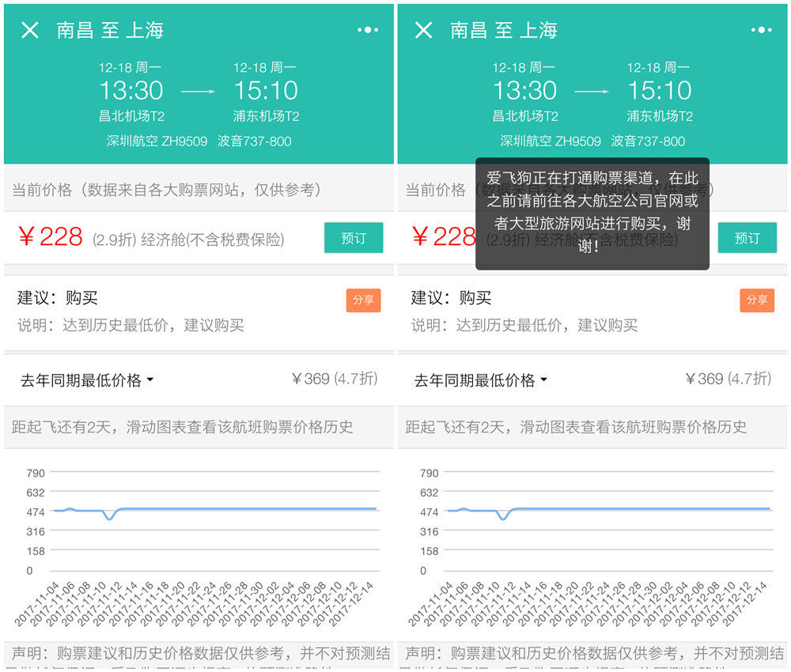This screenshot has height=672, width=791.
Task: Open the three-dot more menu on left screen
Action: tap(368, 30)
